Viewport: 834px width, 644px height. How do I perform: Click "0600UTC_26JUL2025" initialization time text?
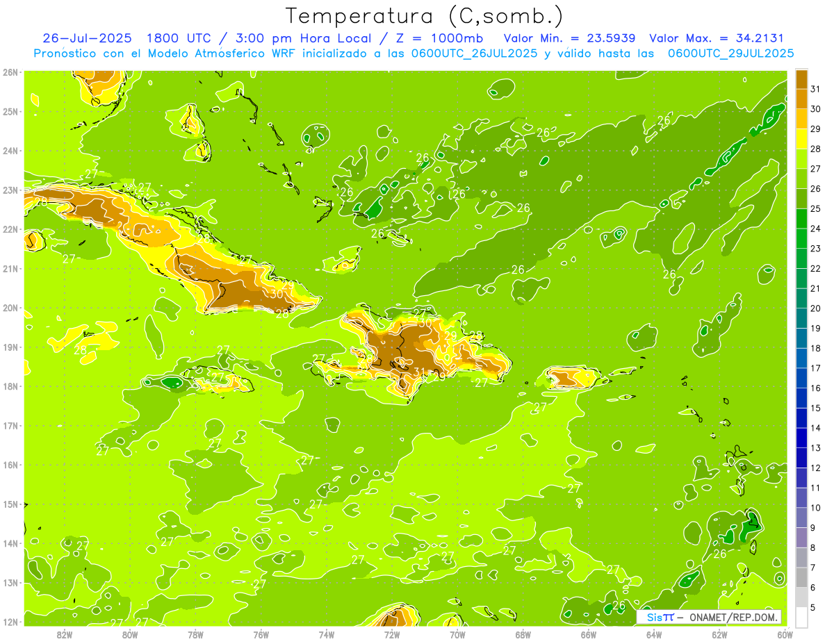[x=474, y=53]
